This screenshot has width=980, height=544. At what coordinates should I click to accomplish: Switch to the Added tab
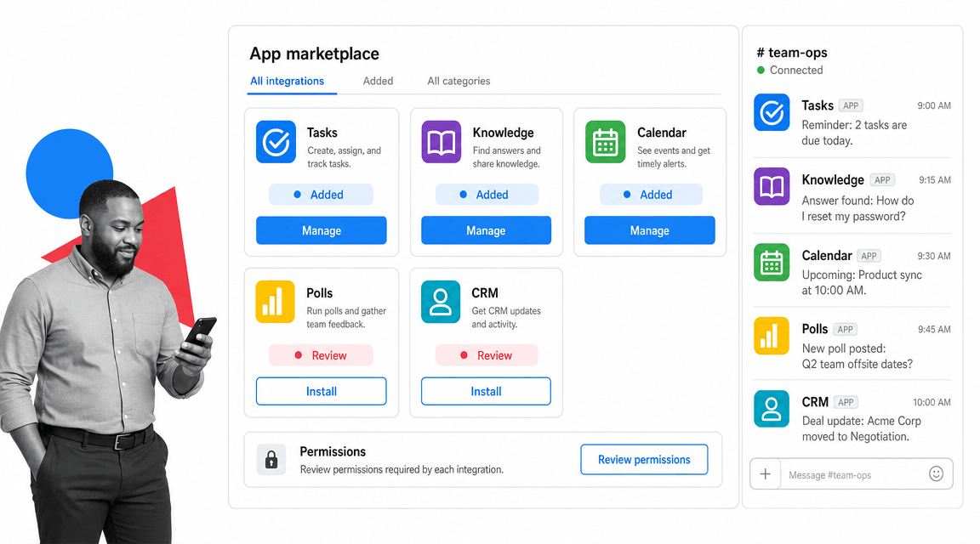(378, 82)
